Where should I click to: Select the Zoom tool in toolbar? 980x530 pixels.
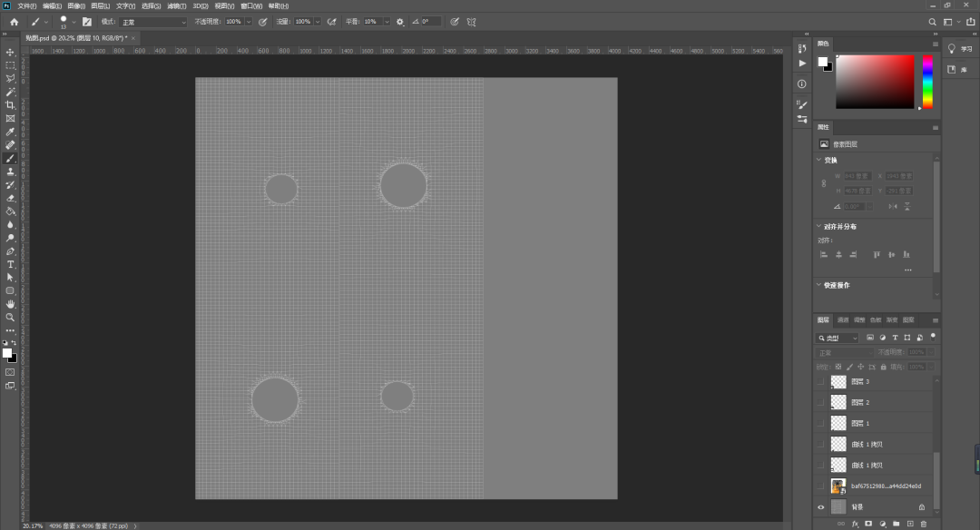coord(10,318)
